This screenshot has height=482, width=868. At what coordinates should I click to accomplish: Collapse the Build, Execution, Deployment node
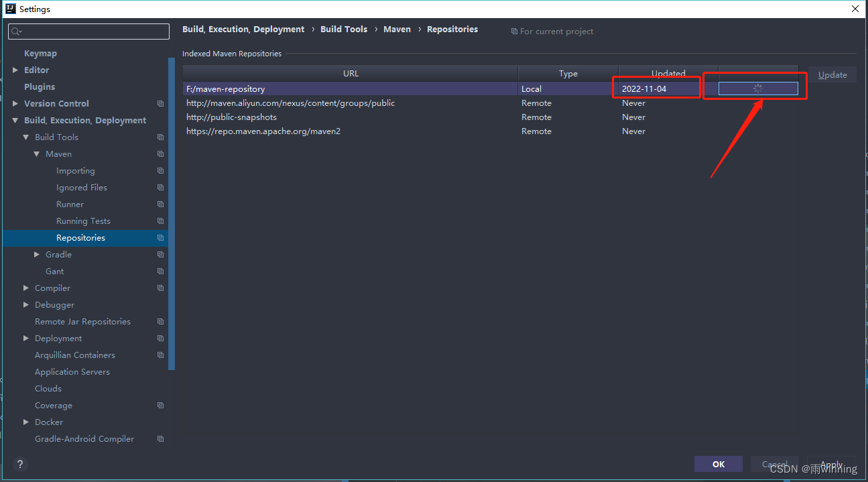[x=15, y=121]
